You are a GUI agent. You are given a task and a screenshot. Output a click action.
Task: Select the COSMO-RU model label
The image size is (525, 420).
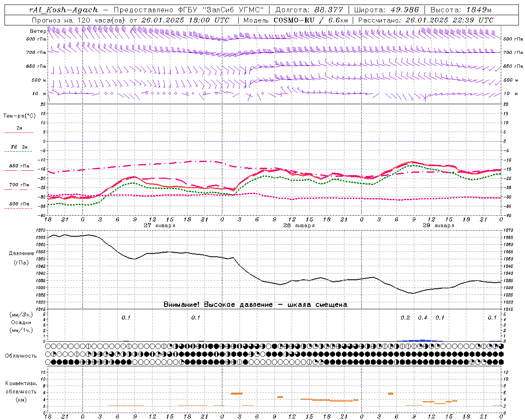[291, 20]
